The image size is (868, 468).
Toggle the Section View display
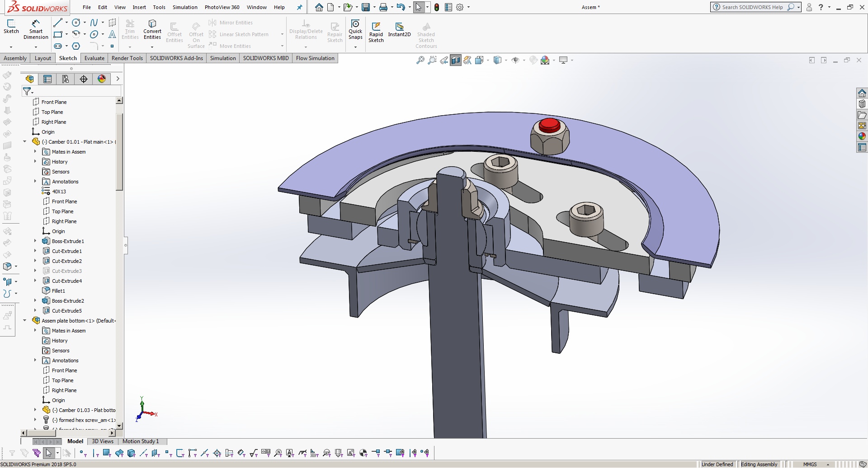pos(456,60)
